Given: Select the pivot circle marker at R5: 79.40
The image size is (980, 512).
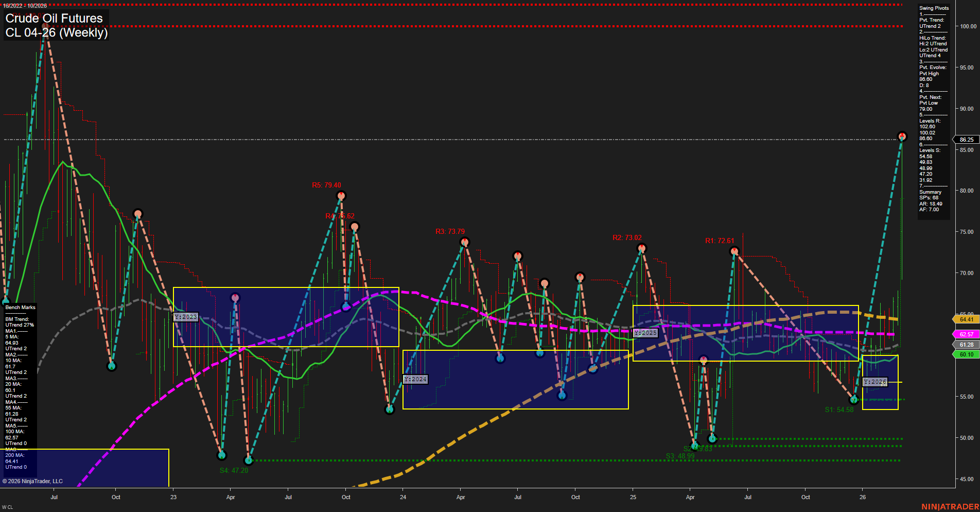Looking at the screenshot, I should (x=341, y=195).
